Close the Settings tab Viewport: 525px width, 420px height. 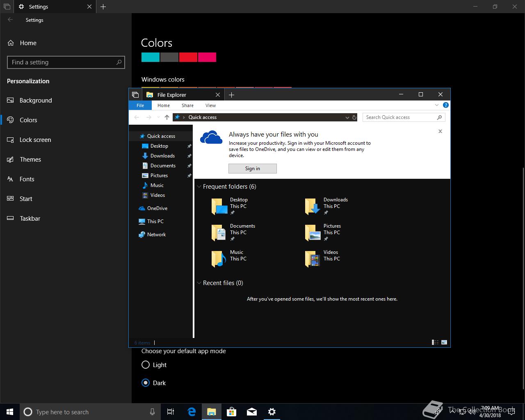click(89, 7)
